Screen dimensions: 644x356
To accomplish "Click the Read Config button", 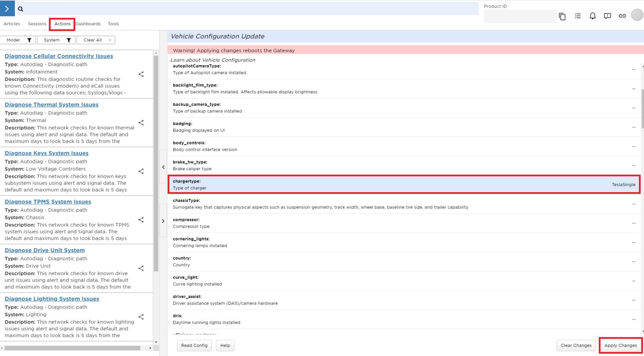I will point(194,346).
